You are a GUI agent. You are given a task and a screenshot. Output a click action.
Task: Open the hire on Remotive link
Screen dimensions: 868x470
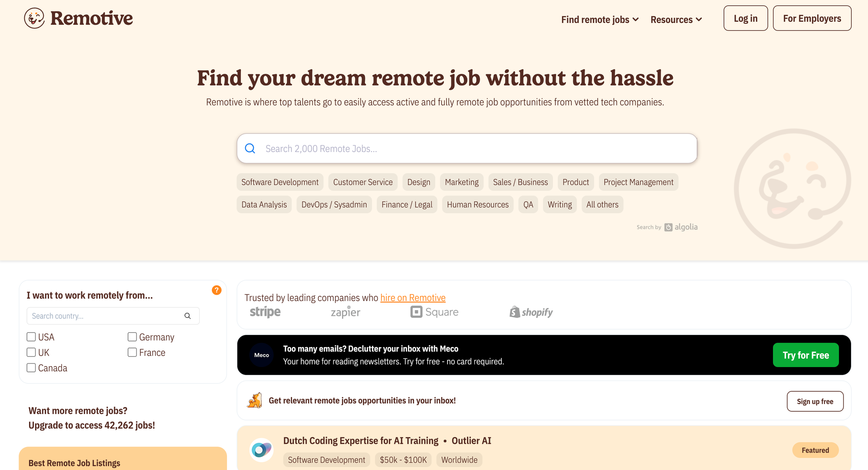413,298
